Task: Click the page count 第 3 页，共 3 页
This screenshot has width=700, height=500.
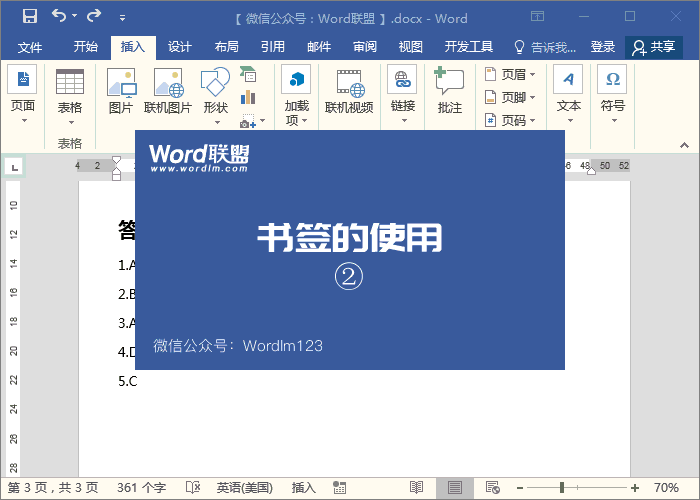Action: (x=53, y=488)
